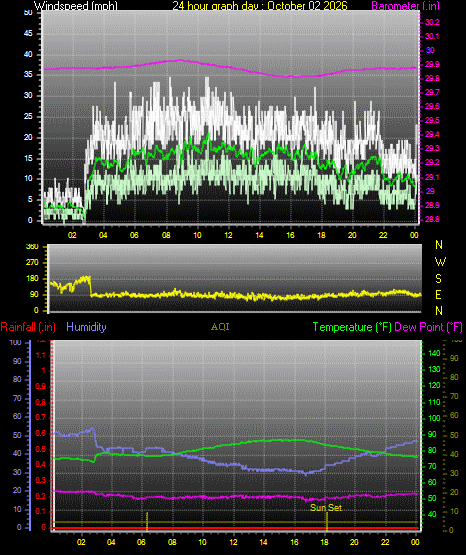Click the "180" wind direction axis value
The image size is (466, 555).
click(32, 279)
